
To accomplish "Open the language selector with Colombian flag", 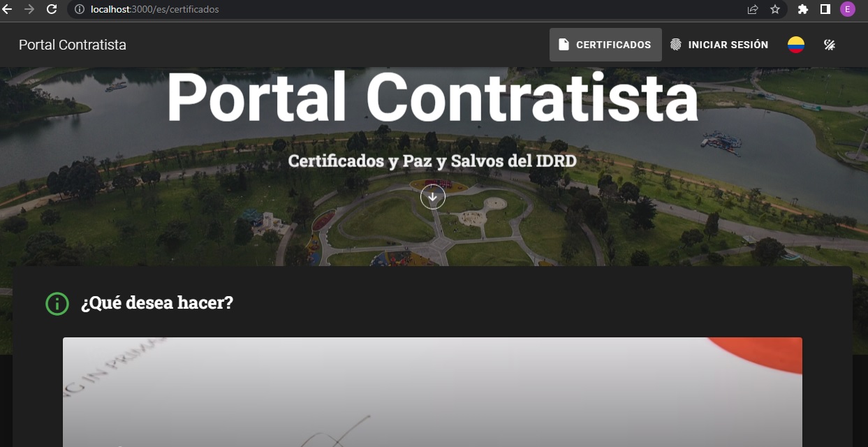I will (796, 45).
